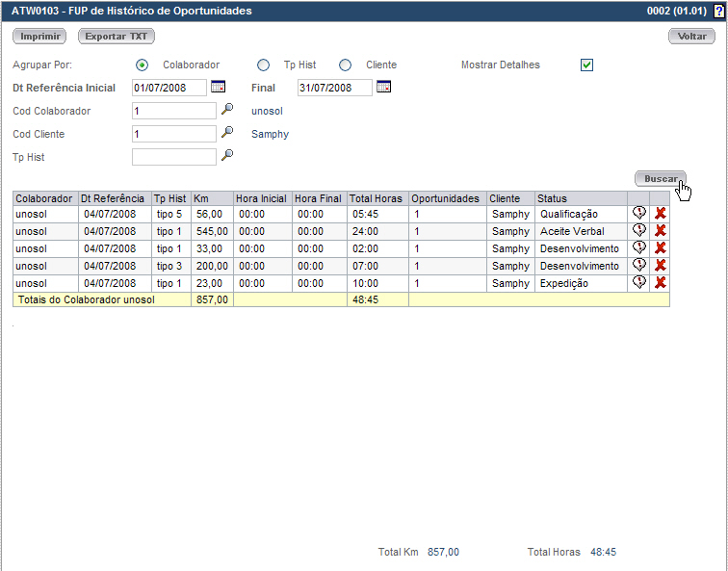
Task: Choose Cliente grouping radio button
Action: pyautogui.click(x=346, y=65)
